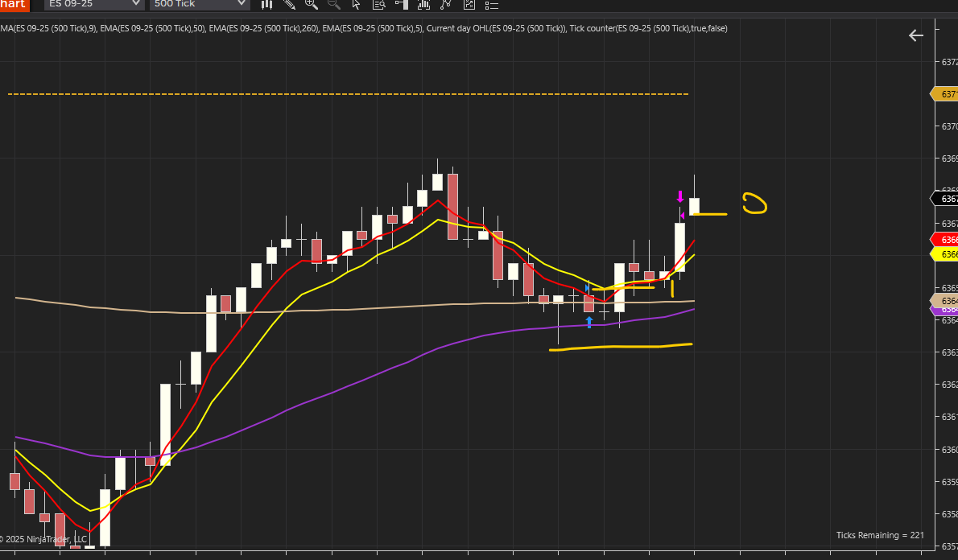Click the black current price marker

coord(944,199)
